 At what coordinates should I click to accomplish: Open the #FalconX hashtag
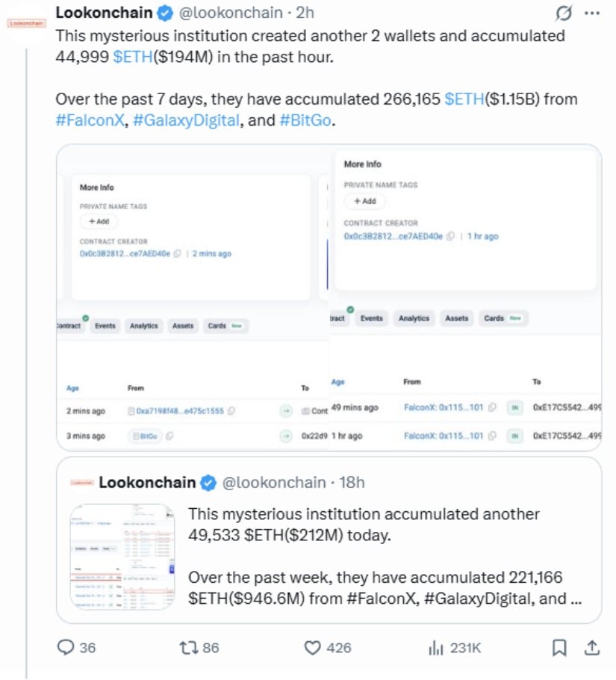(x=90, y=120)
